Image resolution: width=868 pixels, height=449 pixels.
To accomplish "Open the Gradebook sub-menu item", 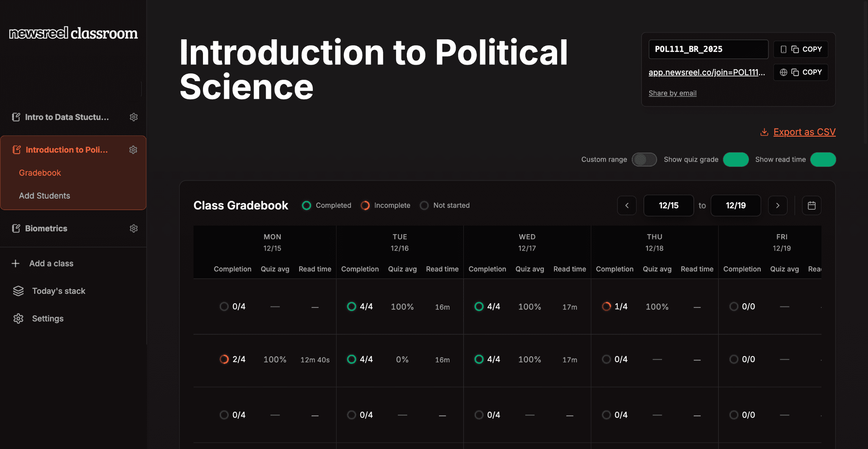I will [40, 173].
